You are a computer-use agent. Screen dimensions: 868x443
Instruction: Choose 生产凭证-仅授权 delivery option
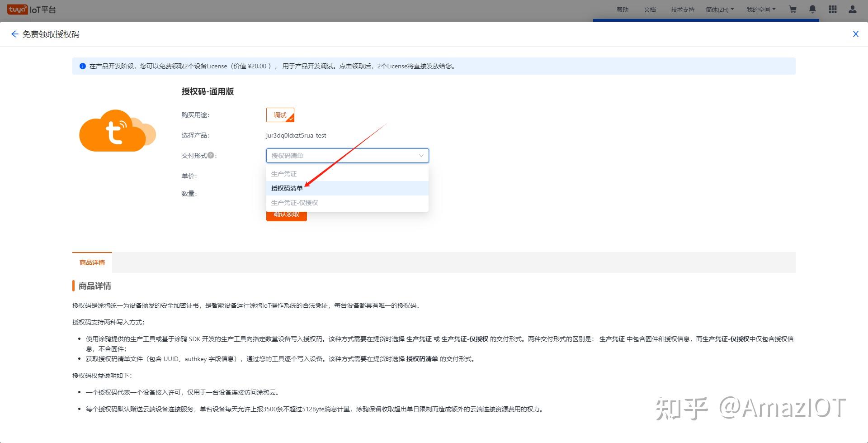pos(294,202)
